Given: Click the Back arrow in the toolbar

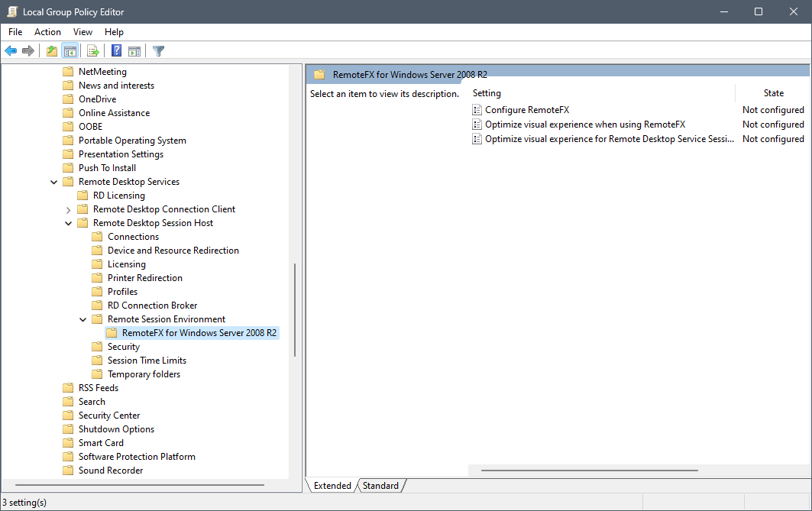Looking at the screenshot, I should click(11, 51).
